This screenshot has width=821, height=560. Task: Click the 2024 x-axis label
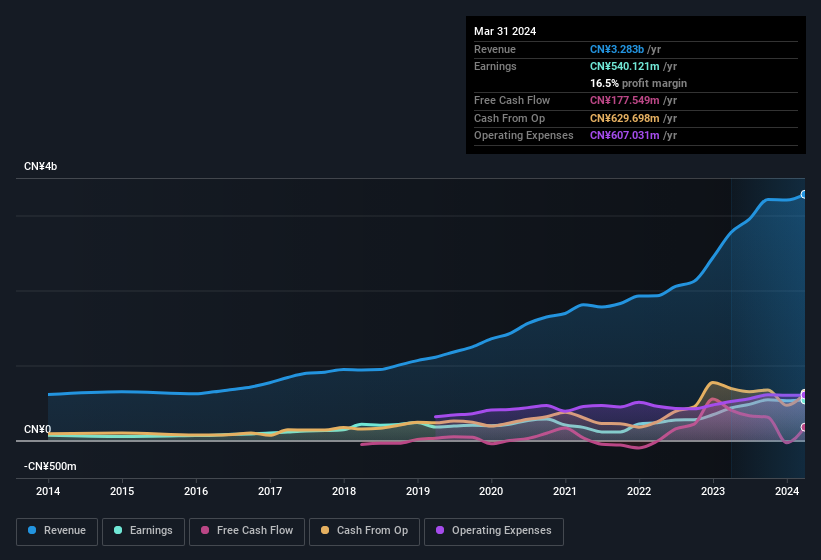pos(787,491)
